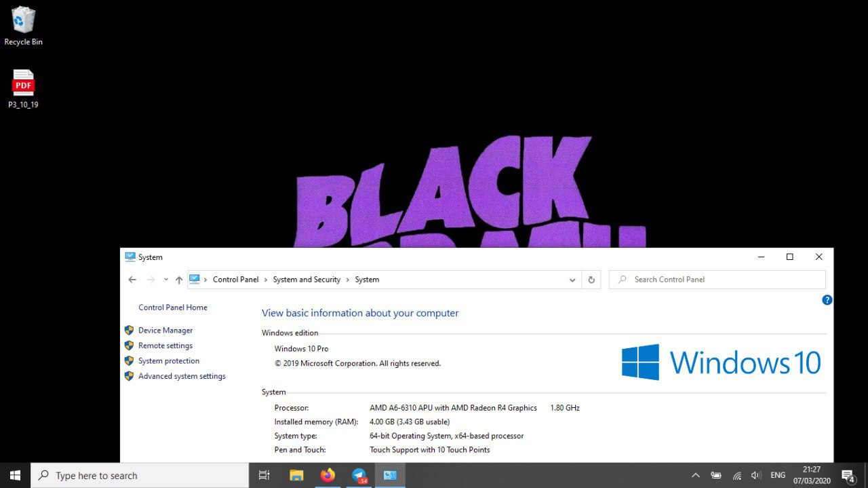This screenshot has width=868, height=488.
Task: Open Task View from the taskbar
Action: pos(264,475)
